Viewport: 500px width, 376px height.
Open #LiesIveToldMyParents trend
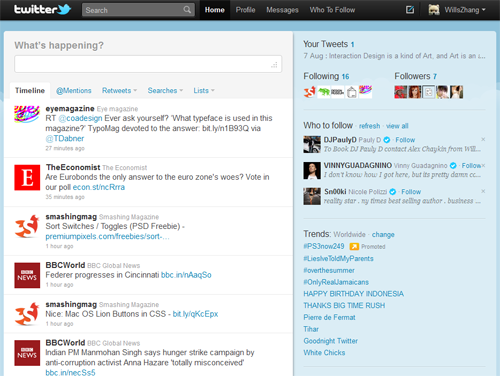pos(338,259)
